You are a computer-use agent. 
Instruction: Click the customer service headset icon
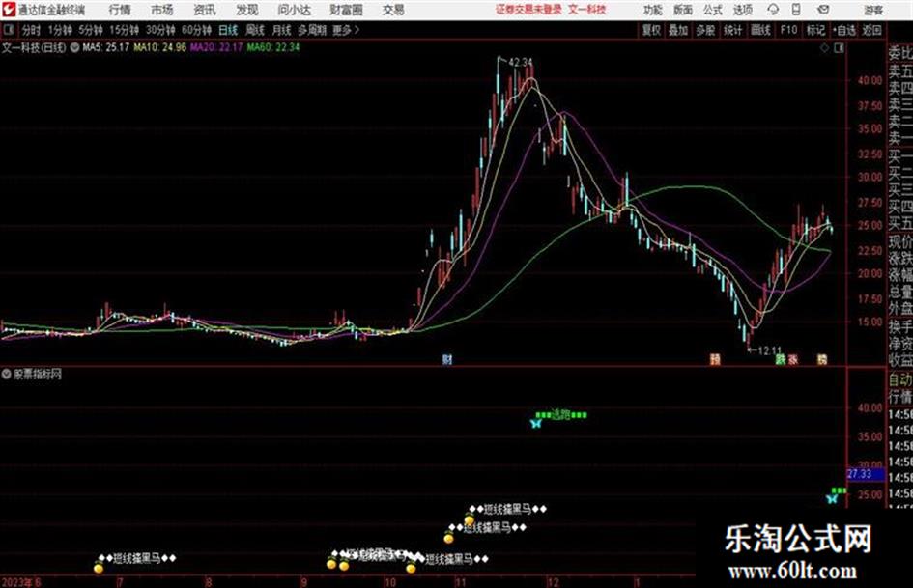pos(773,10)
